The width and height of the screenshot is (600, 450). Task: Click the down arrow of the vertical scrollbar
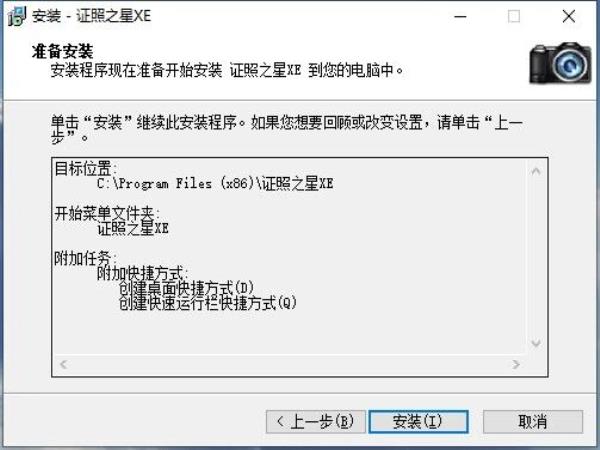536,343
